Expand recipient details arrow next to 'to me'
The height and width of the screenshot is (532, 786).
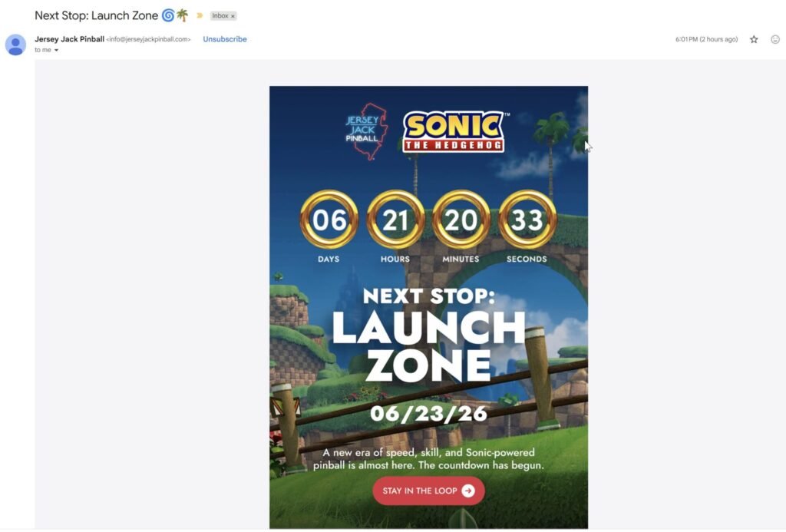[56, 50]
